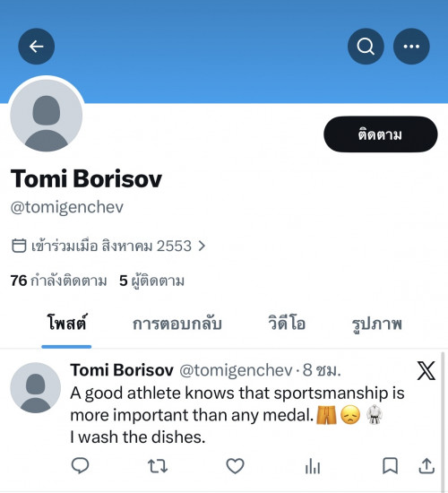The width and height of the screenshot is (448, 493).
Task: Open the three-dot more options menu
Action: pyautogui.click(x=411, y=47)
